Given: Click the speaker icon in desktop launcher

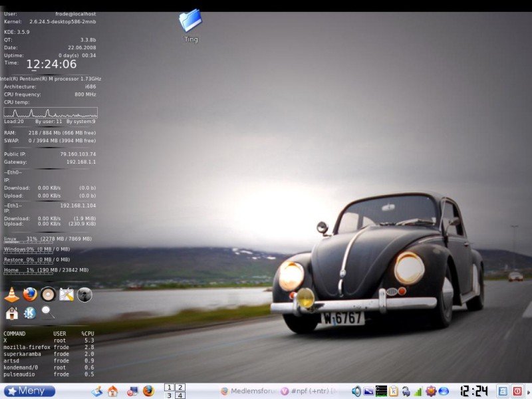Looking at the screenshot, I should coord(48,295).
